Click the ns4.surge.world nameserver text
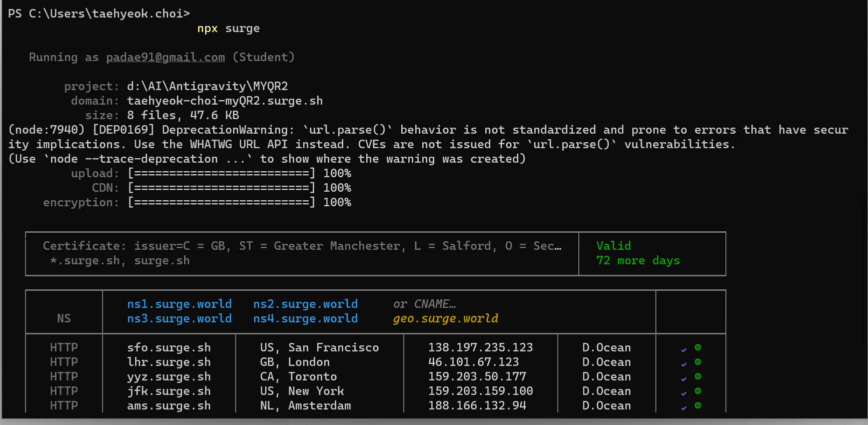Screen dimensions: 868x425 coord(305,318)
